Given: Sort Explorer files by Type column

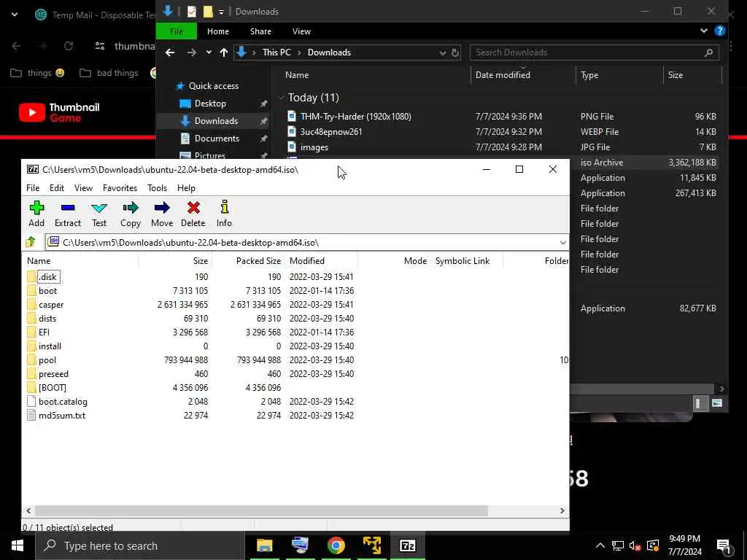Looking at the screenshot, I should point(619,75).
